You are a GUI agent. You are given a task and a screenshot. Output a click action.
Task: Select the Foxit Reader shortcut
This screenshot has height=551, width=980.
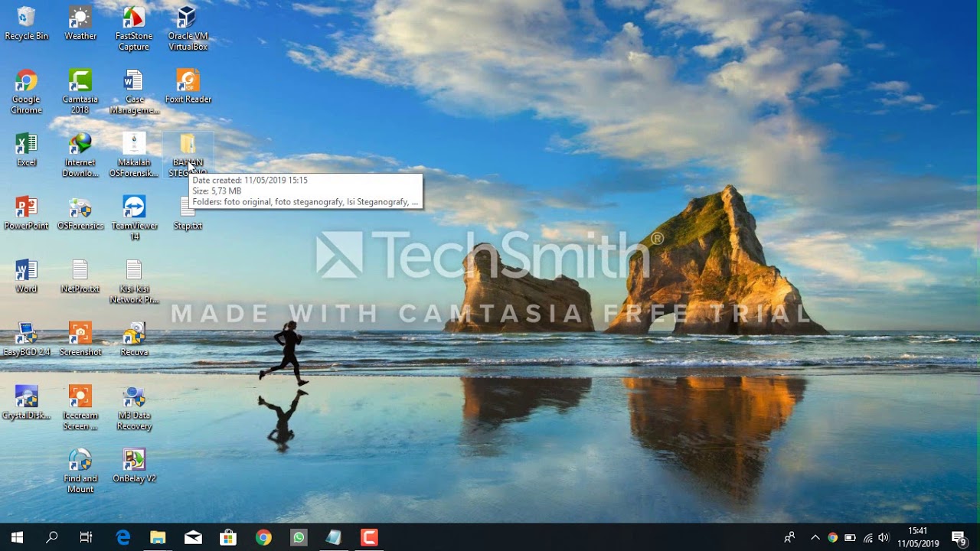(x=188, y=86)
